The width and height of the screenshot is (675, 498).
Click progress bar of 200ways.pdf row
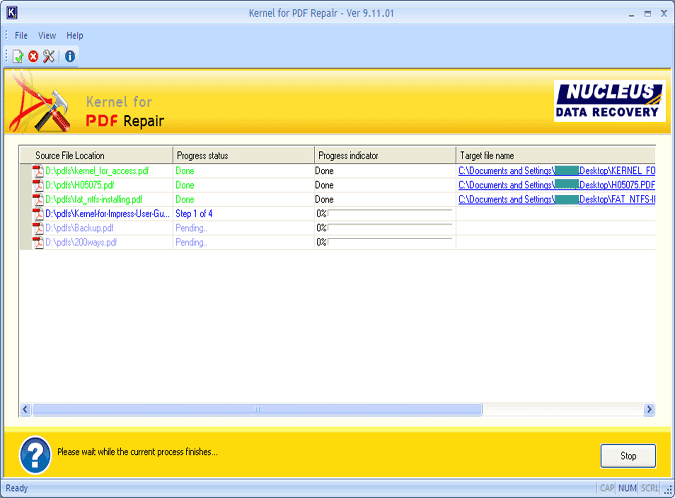point(390,242)
